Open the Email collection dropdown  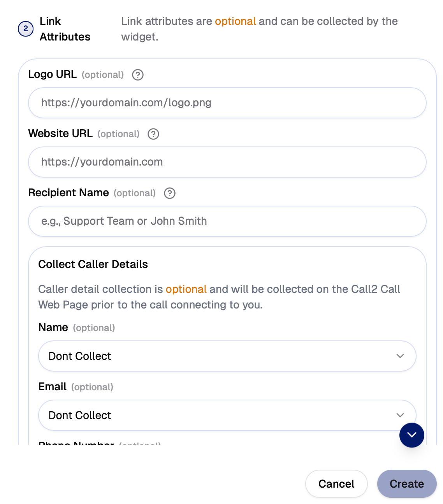point(218,415)
